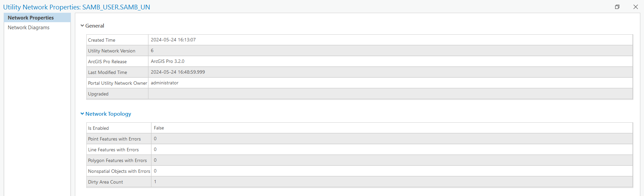Screen dimensions: 644x196
Task: Restore down the properties window
Action: (617, 7)
